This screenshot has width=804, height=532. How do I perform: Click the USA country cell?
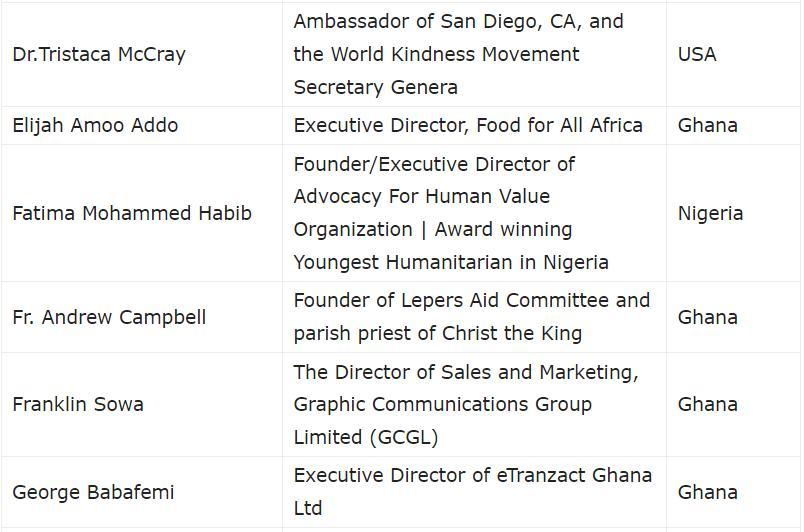[733, 54]
